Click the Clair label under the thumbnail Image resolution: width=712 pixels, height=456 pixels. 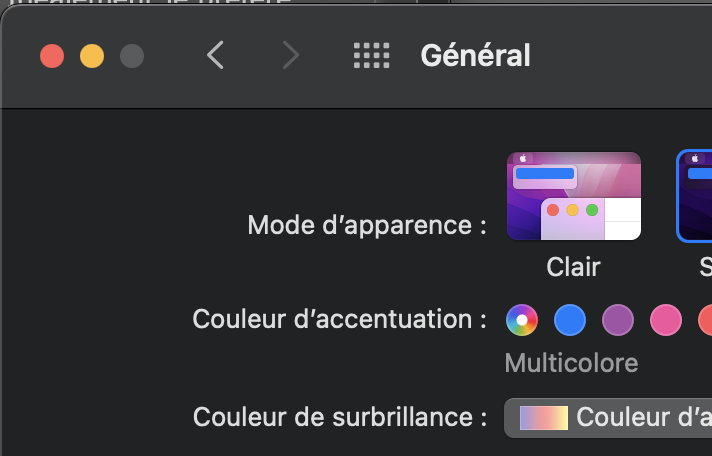click(573, 267)
